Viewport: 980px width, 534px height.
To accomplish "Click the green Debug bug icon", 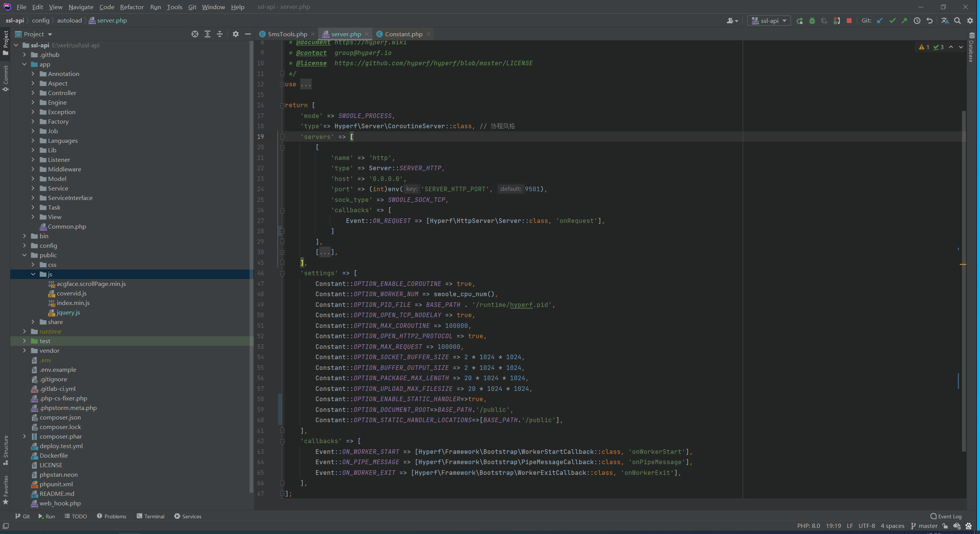I will coord(812,21).
